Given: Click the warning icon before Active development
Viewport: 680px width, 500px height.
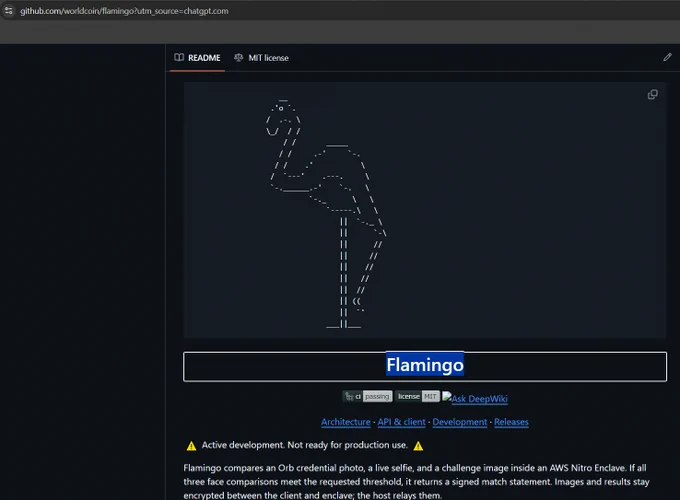Looking at the screenshot, I should coord(191,446).
